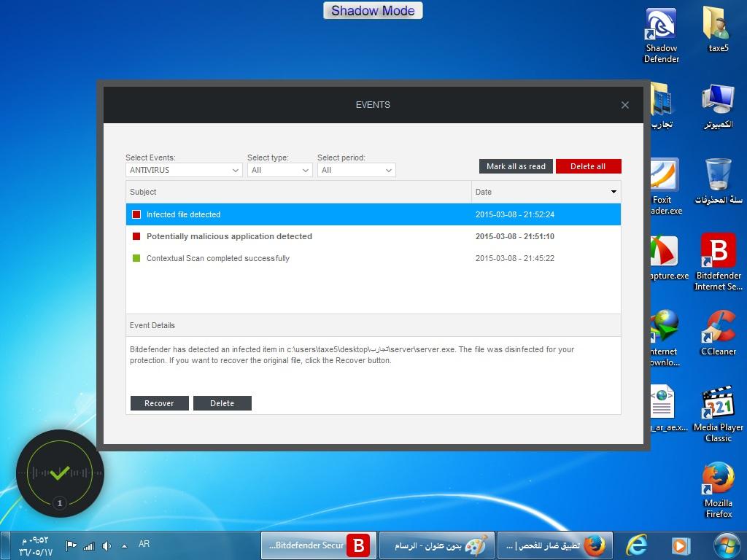
Task: Open the الكمبيوتر (Computer) desktop icon
Action: (x=718, y=106)
